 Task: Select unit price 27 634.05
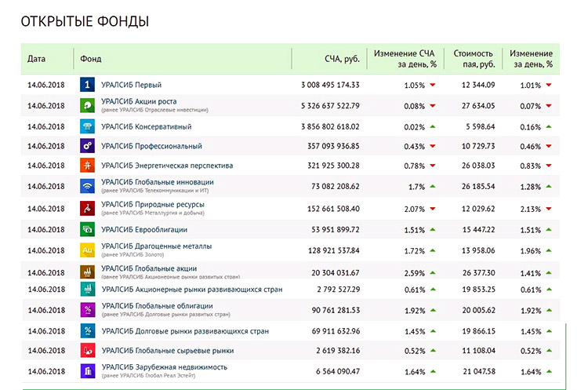[478, 106]
